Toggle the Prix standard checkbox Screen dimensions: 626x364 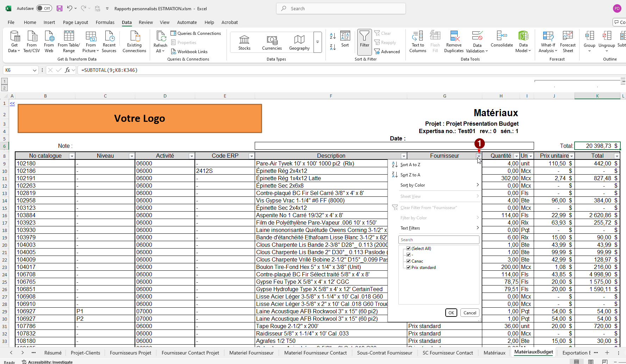click(409, 268)
